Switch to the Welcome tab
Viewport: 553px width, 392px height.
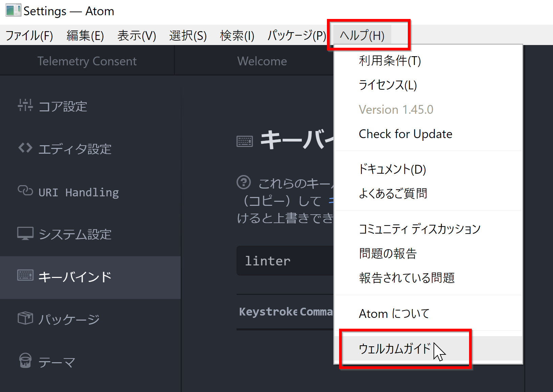coord(262,61)
